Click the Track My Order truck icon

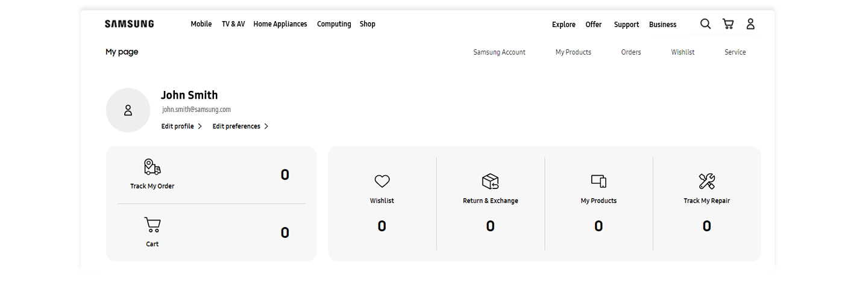153,167
